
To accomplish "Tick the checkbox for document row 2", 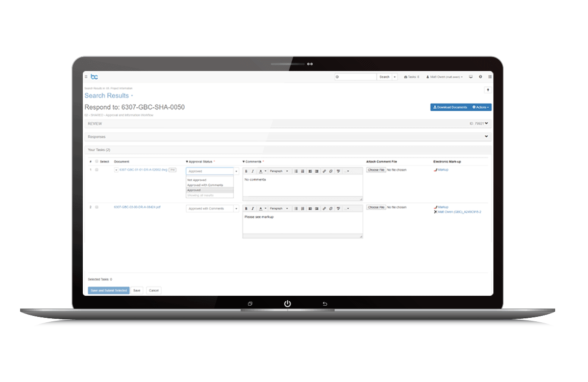I will pos(97,207).
